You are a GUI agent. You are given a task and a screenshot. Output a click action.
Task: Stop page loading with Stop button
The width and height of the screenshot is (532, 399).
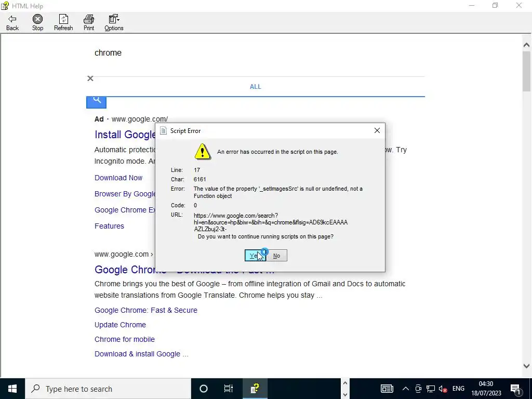pyautogui.click(x=37, y=23)
